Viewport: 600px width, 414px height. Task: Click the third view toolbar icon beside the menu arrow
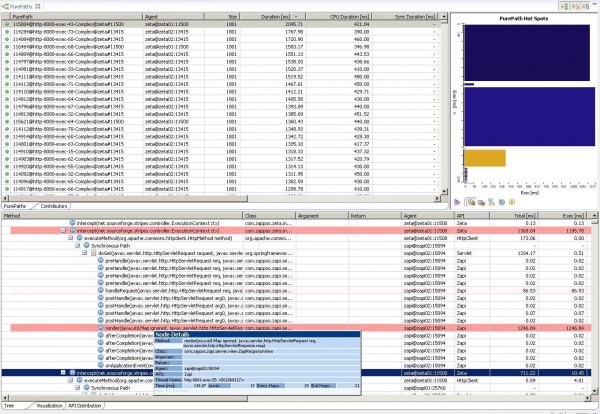click(x=585, y=7)
